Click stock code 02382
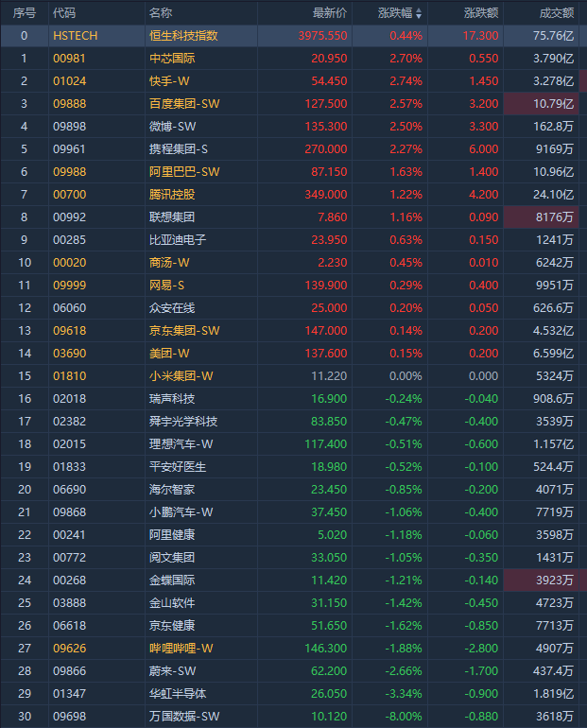This screenshot has width=587, height=728. tap(70, 422)
